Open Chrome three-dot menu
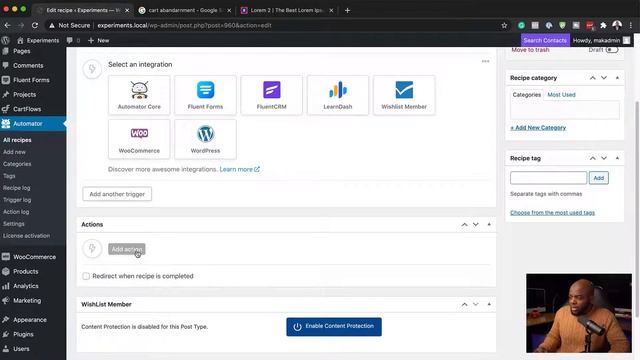The height and width of the screenshot is (360, 640). pos(631,25)
